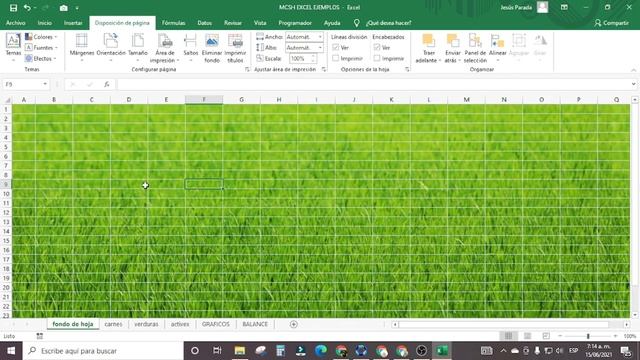Toggle Imprimir checkbox under Líneas división
Image resolution: width=640 pixels, height=360 pixels.
coord(336,58)
